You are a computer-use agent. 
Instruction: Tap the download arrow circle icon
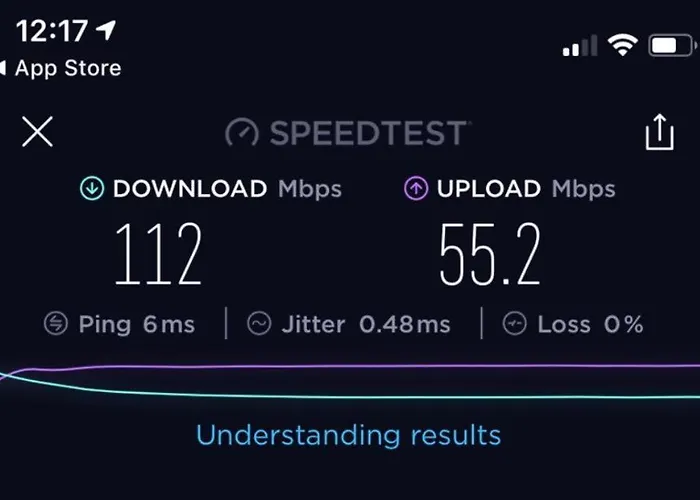[92, 188]
